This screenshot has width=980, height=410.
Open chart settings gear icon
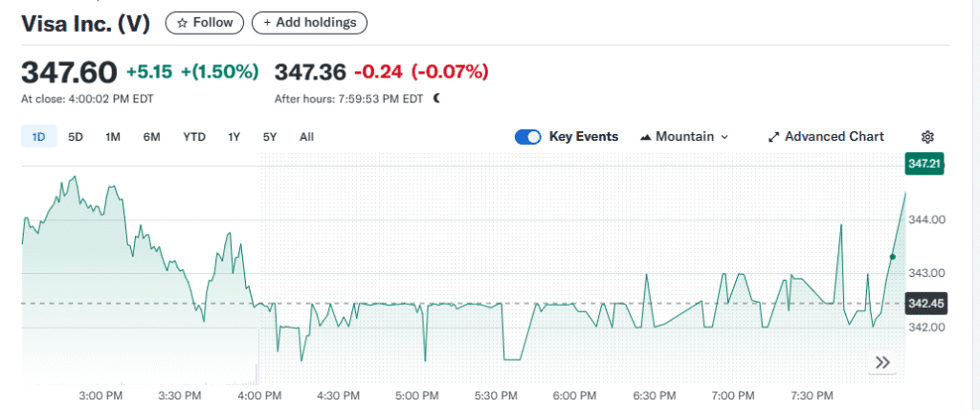pos(927,136)
